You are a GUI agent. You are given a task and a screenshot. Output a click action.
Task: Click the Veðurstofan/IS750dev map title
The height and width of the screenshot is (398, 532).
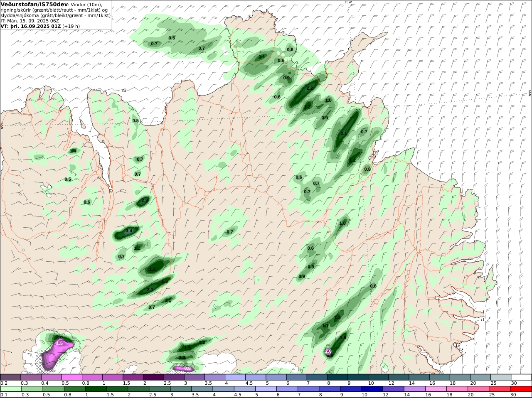click(34, 4)
